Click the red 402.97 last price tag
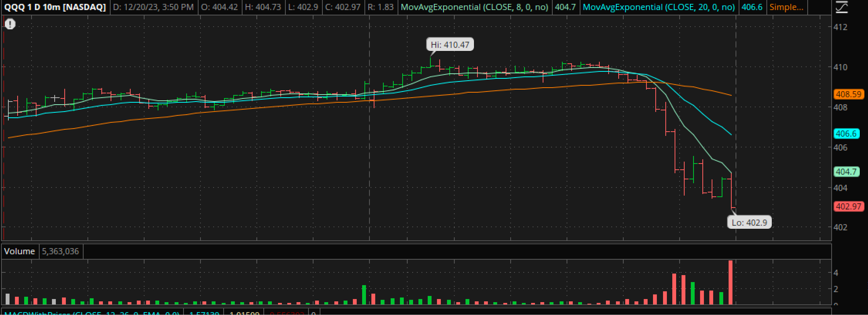The image size is (868, 315). click(x=848, y=206)
